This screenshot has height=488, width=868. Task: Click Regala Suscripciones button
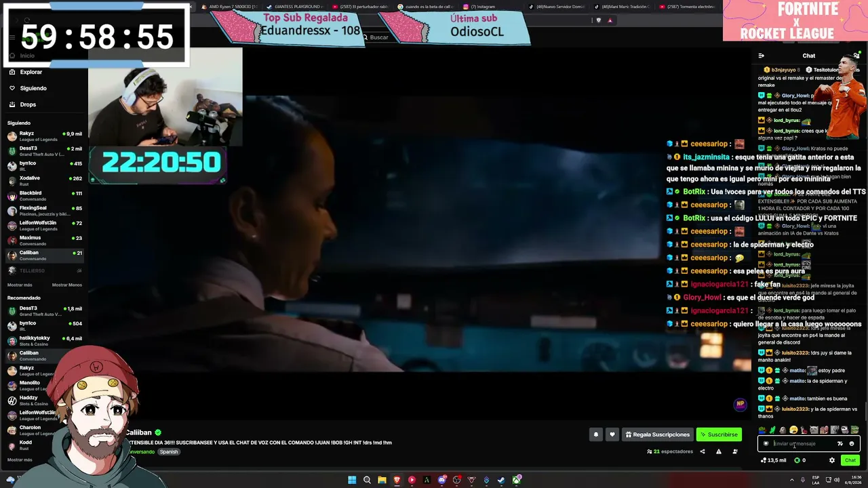click(x=657, y=434)
